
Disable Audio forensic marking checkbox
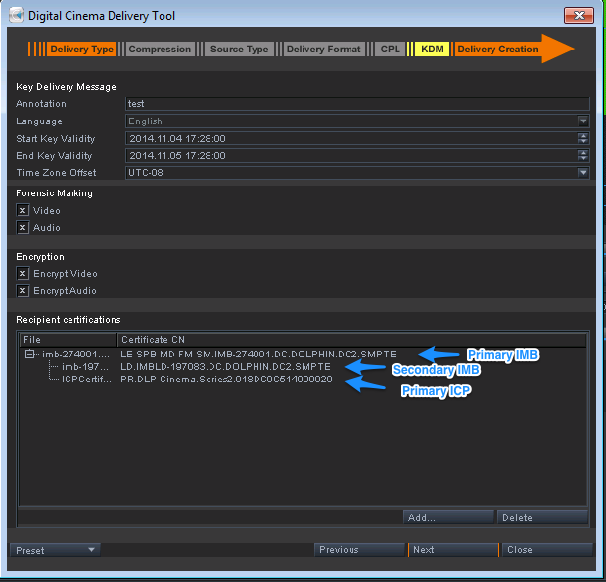[23, 228]
